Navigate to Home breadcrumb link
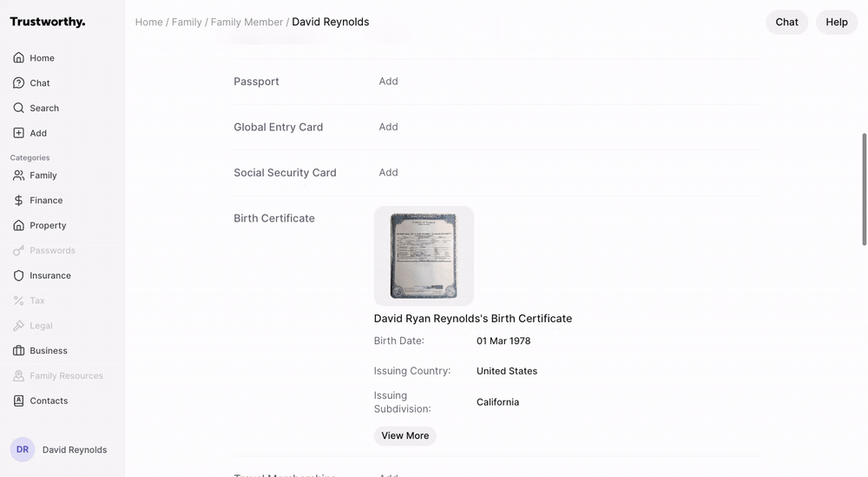The image size is (868, 477). 148,23
